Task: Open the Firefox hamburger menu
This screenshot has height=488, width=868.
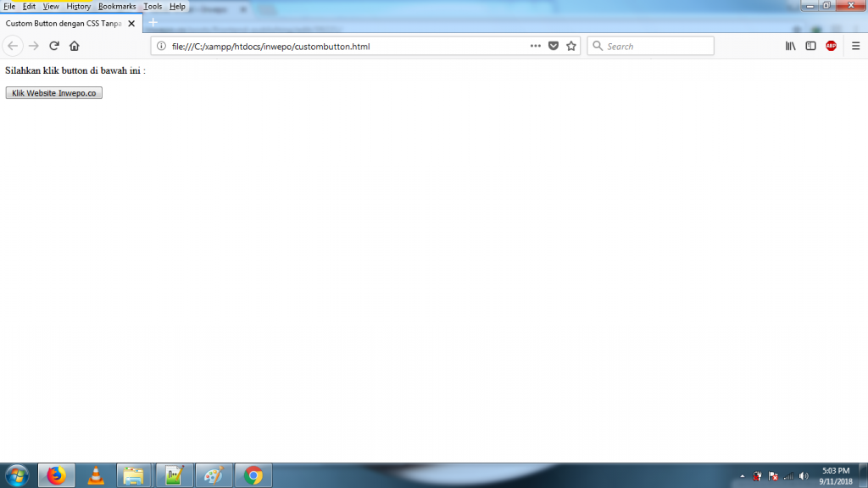Action: click(856, 46)
